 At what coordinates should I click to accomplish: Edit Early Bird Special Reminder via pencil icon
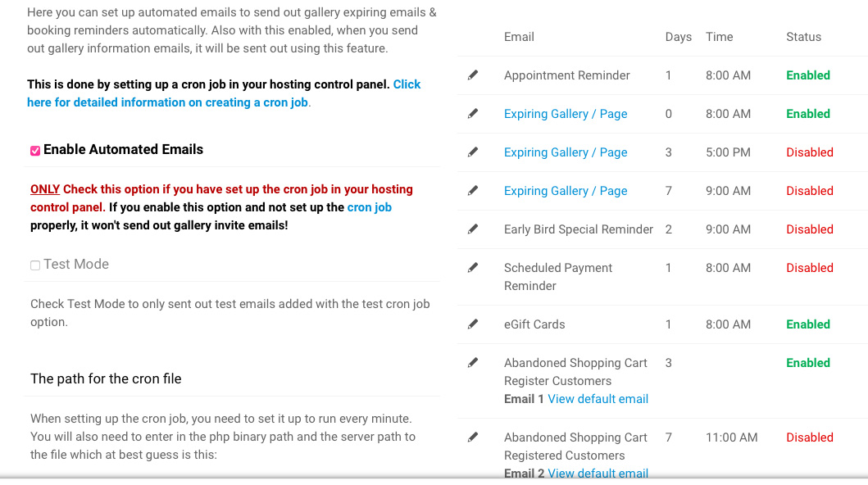(473, 229)
